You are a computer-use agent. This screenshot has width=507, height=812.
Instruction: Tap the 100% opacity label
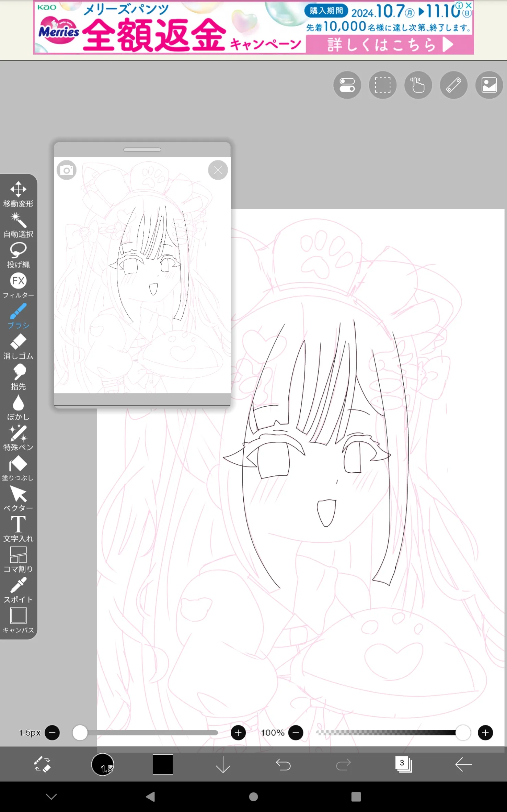click(x=273, y=733)
